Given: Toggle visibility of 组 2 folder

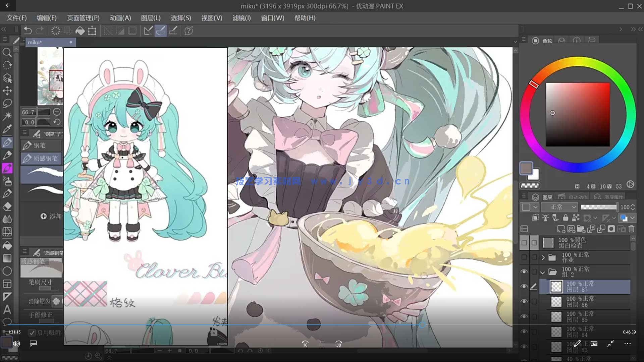Looking at the screenshot, I should tap(524, 272).
